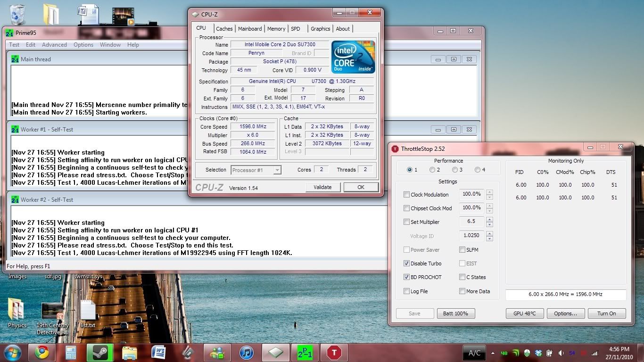Open the Processor #1 selection dropdown in CPU-Z

[x=256, y=170]
